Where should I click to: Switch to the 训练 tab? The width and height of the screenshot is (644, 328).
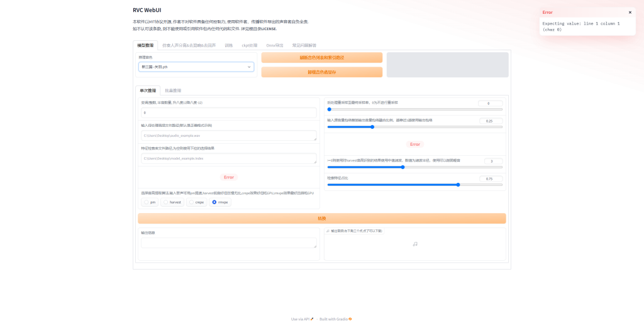(x=228, y=45)
